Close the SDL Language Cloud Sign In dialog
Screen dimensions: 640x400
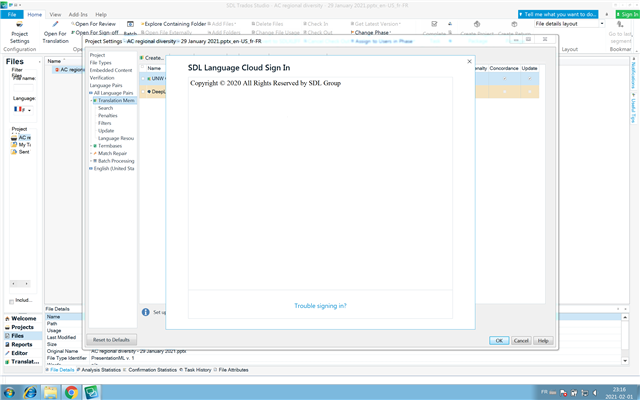coord(469,61)
